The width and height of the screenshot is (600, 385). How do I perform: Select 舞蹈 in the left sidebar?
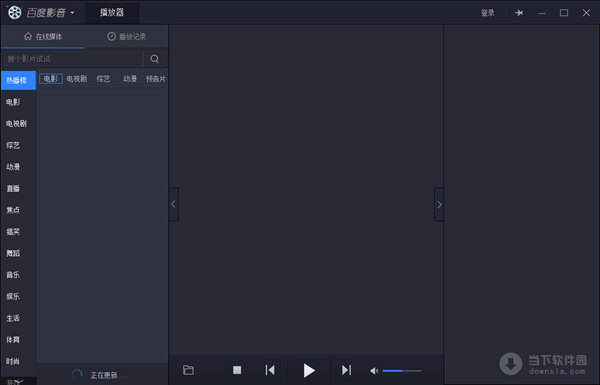(13, 253)
